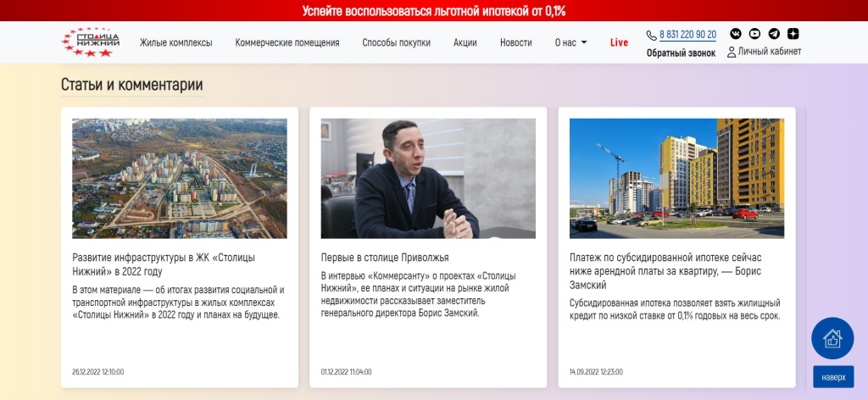This screenshot has height=400, width=868.
Task: Request Обратный звонок callback
Action: [x=681, y=53]
